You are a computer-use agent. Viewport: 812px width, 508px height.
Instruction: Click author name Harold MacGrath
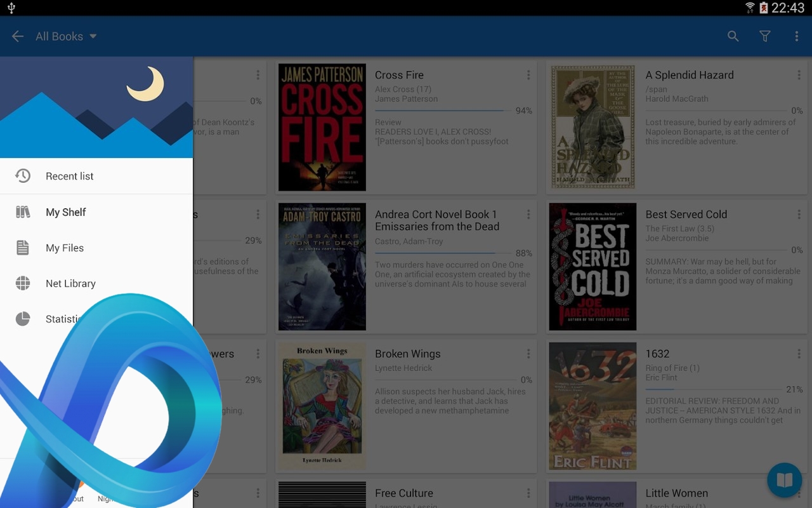(x=677, y=99)
